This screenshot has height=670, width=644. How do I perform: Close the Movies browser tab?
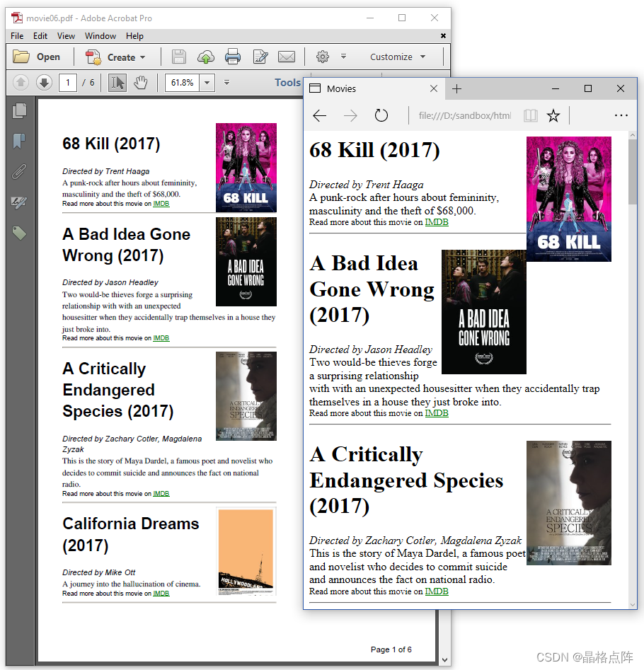point(434,88)
